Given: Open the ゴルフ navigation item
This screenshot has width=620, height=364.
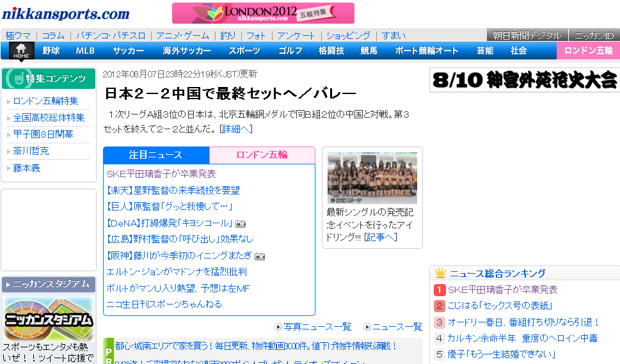Looking at the screenshot, I should (290, 51).
